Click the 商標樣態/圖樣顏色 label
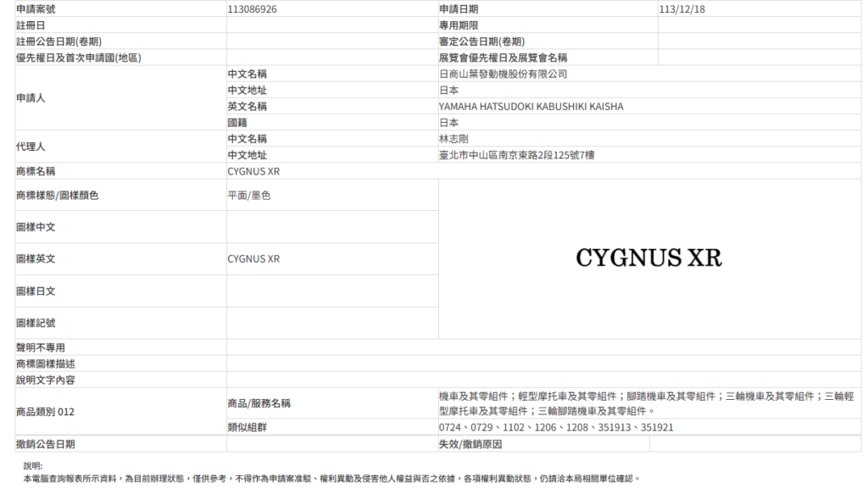The height and width of the screenshot is (488, 868). 57,196
